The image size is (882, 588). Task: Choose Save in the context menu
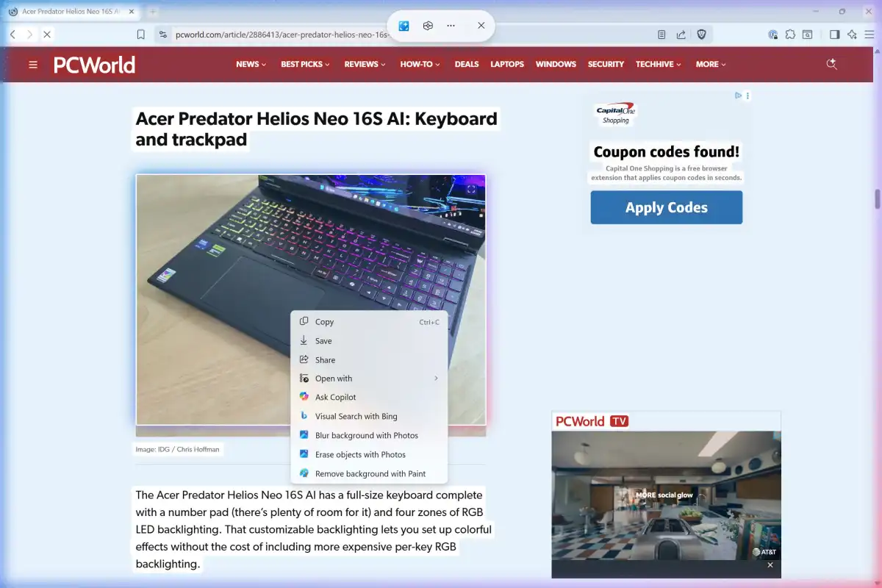(369, 341)
